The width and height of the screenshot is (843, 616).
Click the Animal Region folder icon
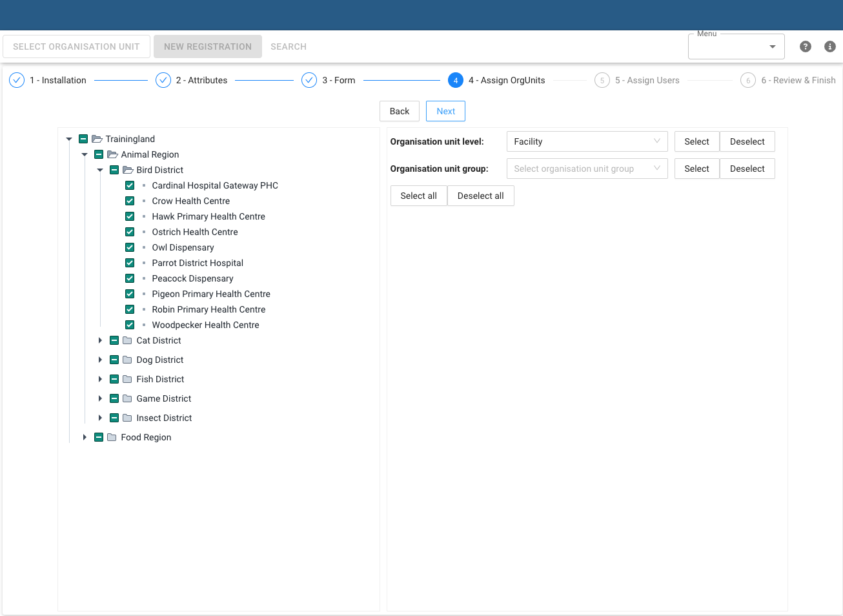[x=112, y=154]
